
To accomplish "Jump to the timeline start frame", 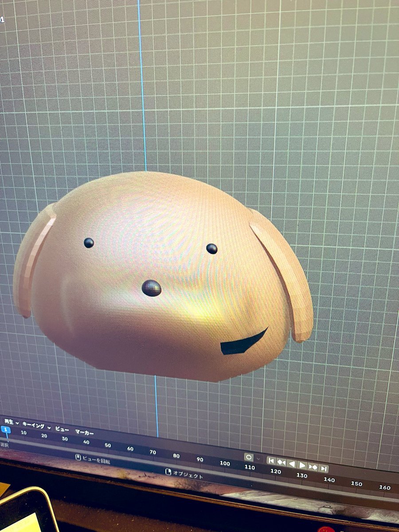I will pos(271,461).
